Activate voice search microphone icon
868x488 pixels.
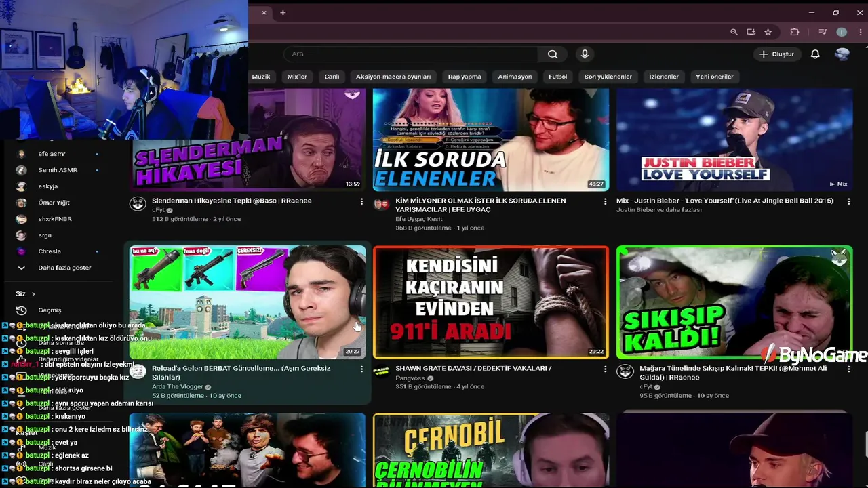click(585, 54)
